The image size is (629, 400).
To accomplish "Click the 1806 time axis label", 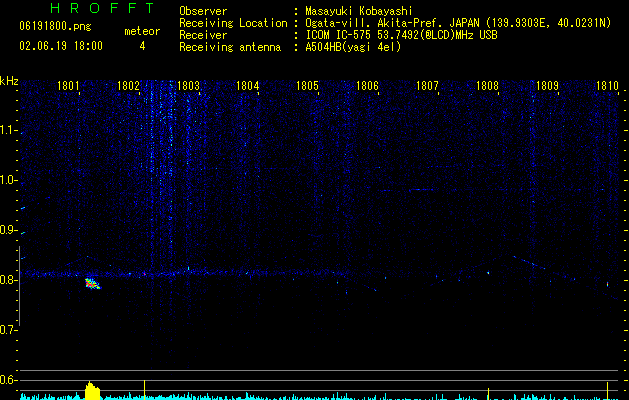I will 367,86.
